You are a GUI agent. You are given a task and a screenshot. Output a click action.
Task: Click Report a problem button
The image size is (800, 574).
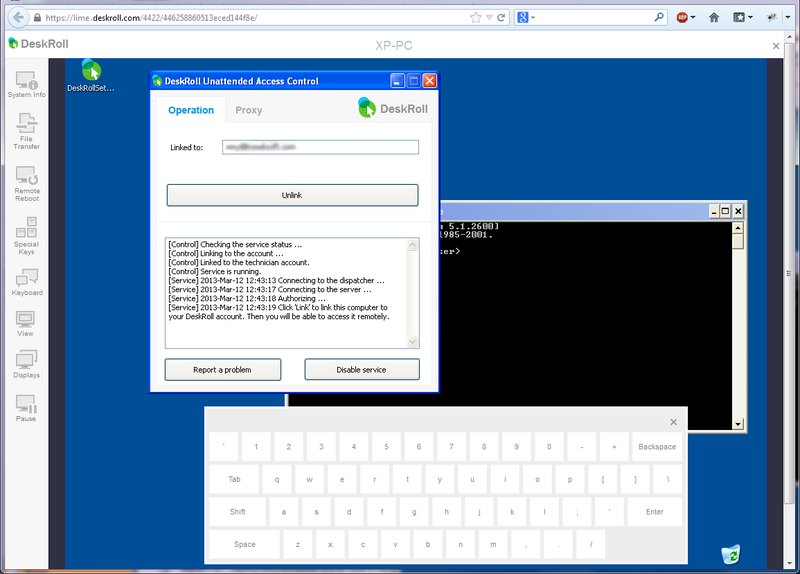222,370
